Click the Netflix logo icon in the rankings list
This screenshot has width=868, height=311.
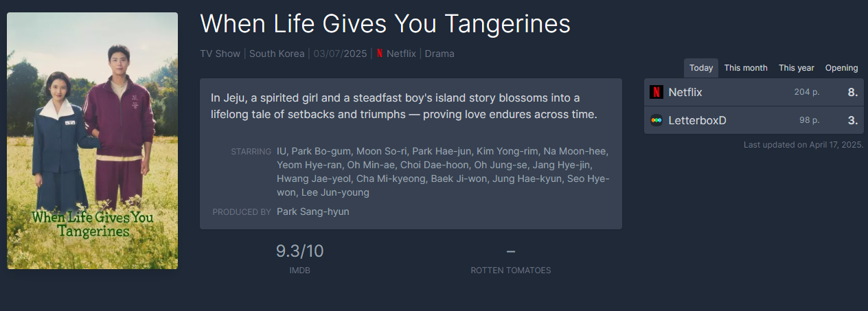656,92
